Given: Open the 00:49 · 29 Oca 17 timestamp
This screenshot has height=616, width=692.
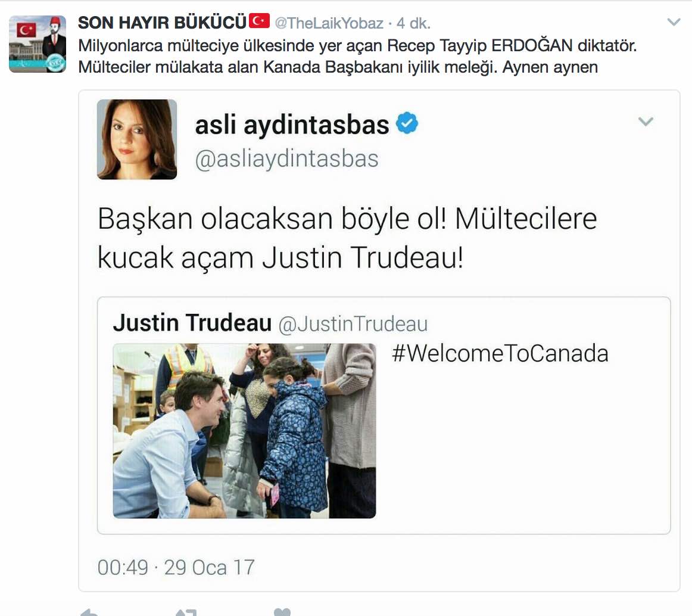Looking at the screenshot, I should (176, 567).
